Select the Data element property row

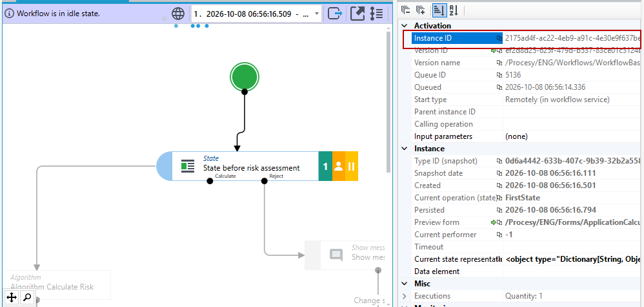527,271
